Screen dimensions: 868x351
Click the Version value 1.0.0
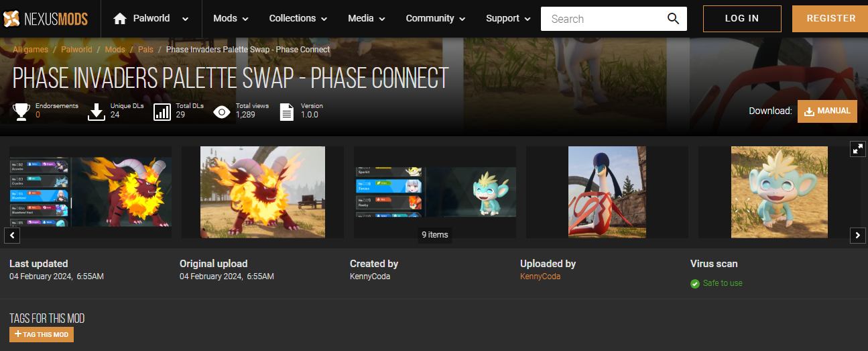(310, 115)
